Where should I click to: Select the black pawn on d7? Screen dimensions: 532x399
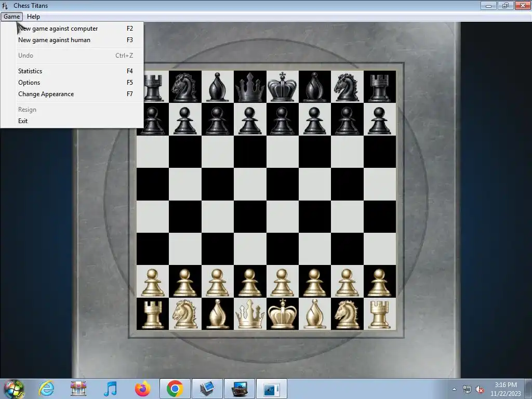click(250, 119)
